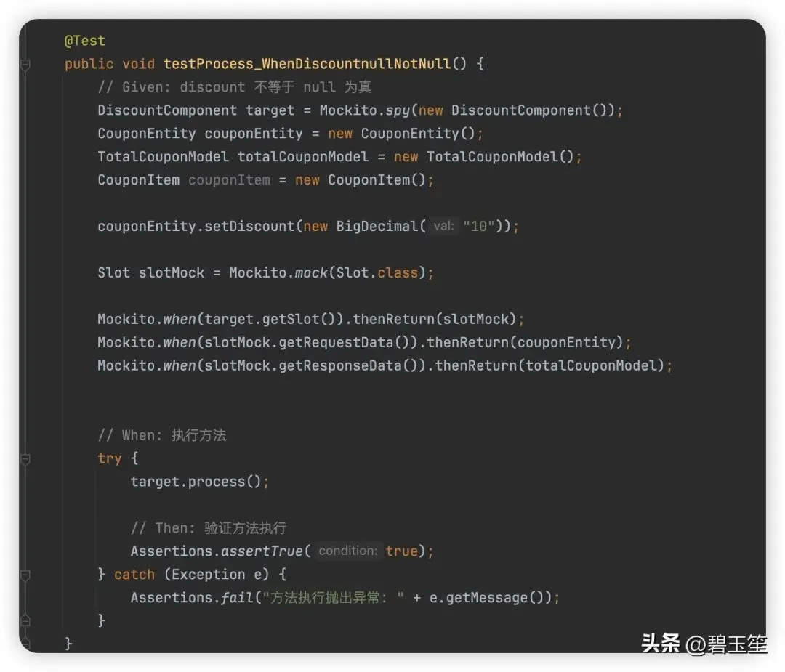
Task: Click the 'try' keyword
Action: point(109,458)
